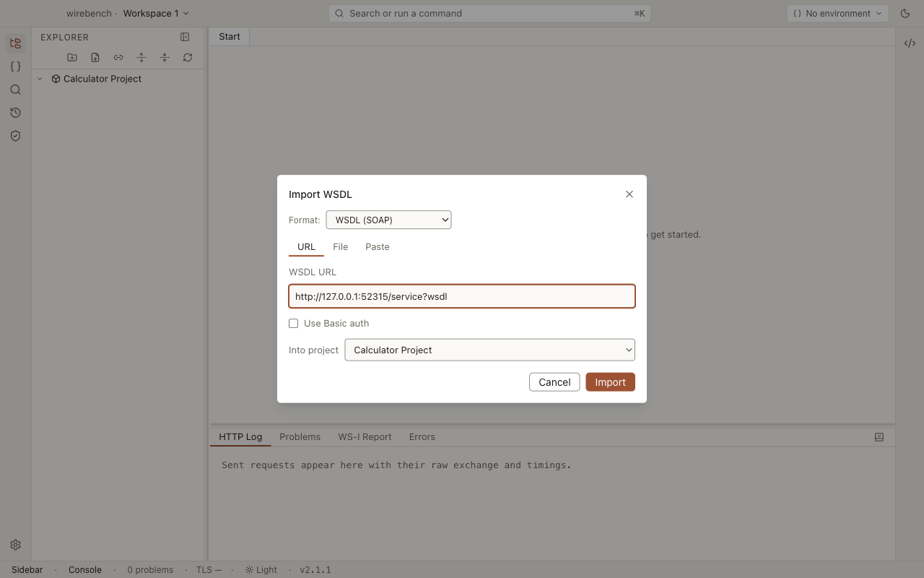Click the panel layout icon in HTTP Log bar

tap(879, 437)
